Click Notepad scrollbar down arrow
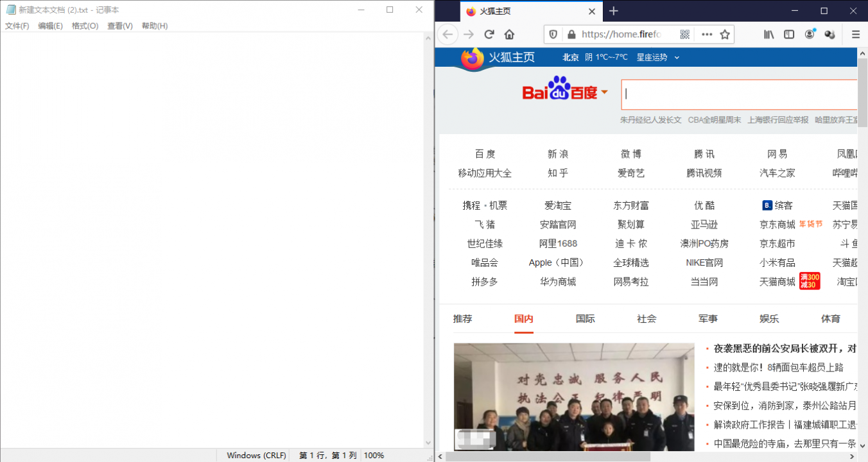 tap(429, 443)
